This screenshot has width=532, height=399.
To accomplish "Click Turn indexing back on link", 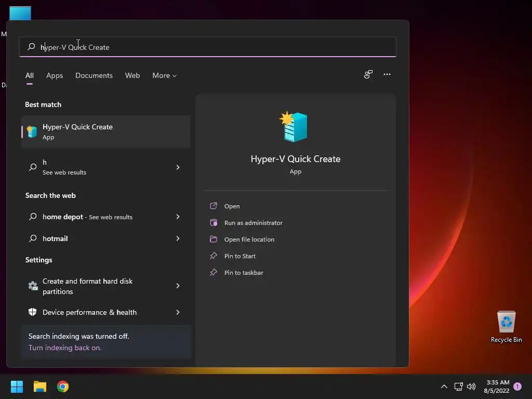I will click(x=65, y=348).
